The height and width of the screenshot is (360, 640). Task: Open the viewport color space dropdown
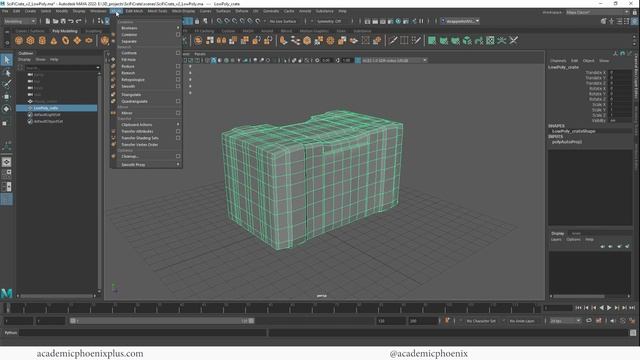coord(394,60)
